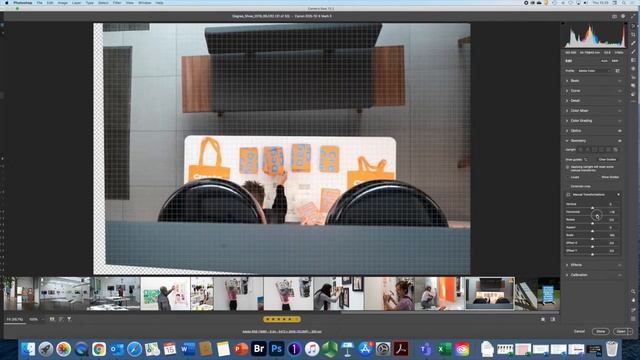The width and height of the screenshot is (640, 360).
Task: Toggle the Show Guides checkbox
Action: pyautogui.click(x=599, y=177)
